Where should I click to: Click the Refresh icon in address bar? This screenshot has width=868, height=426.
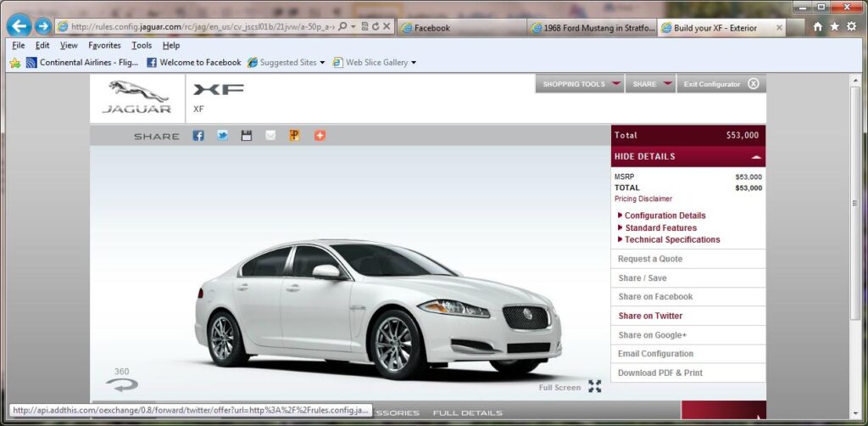click(x=376, y=26)
